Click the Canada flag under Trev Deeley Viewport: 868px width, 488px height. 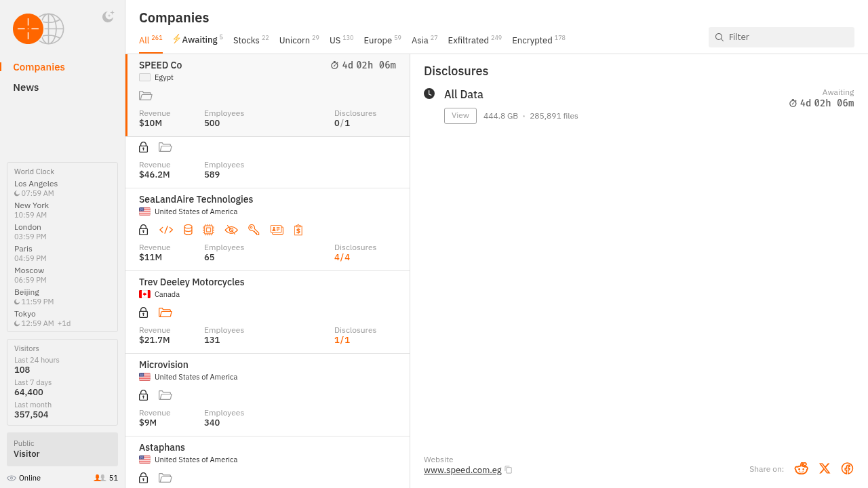[144, 294]
